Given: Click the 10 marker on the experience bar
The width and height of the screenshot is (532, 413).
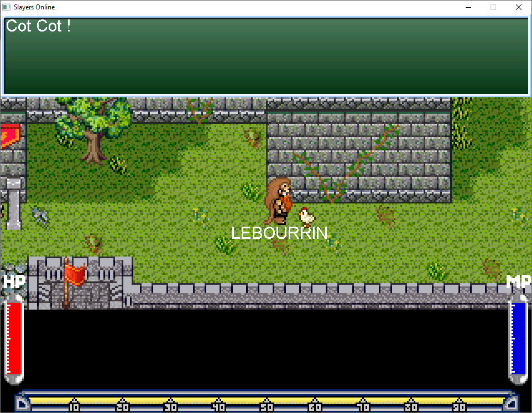Looking at the screenshot, I should pos(75,406).
